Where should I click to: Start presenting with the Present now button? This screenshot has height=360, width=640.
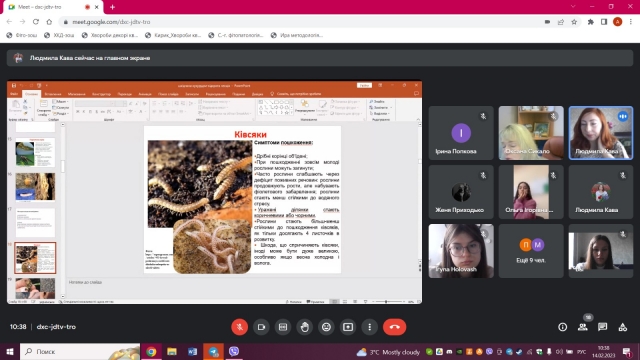coord(348,327)
